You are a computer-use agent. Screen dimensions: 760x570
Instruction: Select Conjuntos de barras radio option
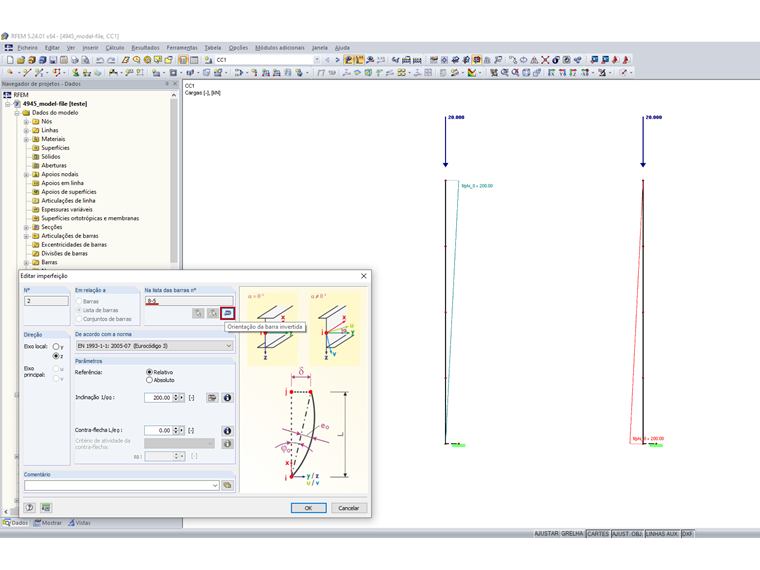79,319
